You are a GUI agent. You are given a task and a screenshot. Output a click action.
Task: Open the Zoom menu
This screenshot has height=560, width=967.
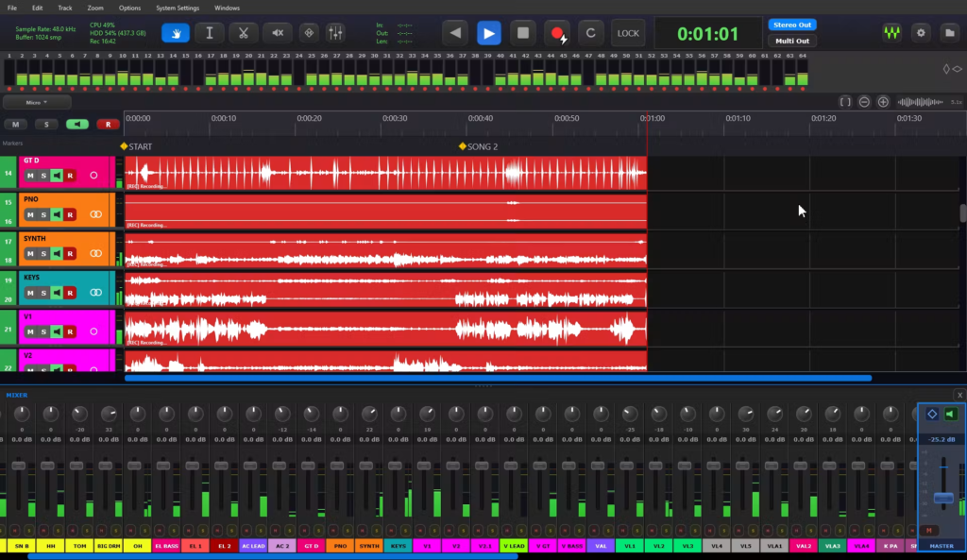coord(95,8)
